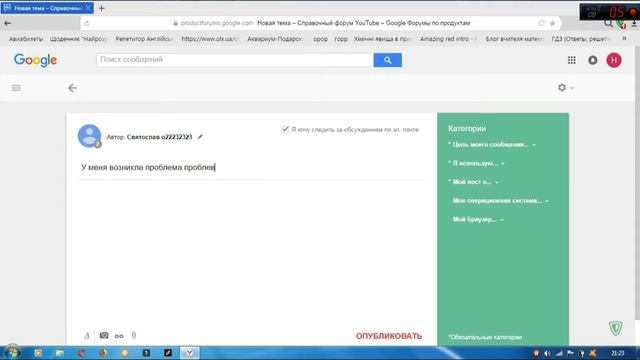The width and height of the screenshot is (640, 360).
Task: Click the green shield extension badge
Action: (616, 328)
